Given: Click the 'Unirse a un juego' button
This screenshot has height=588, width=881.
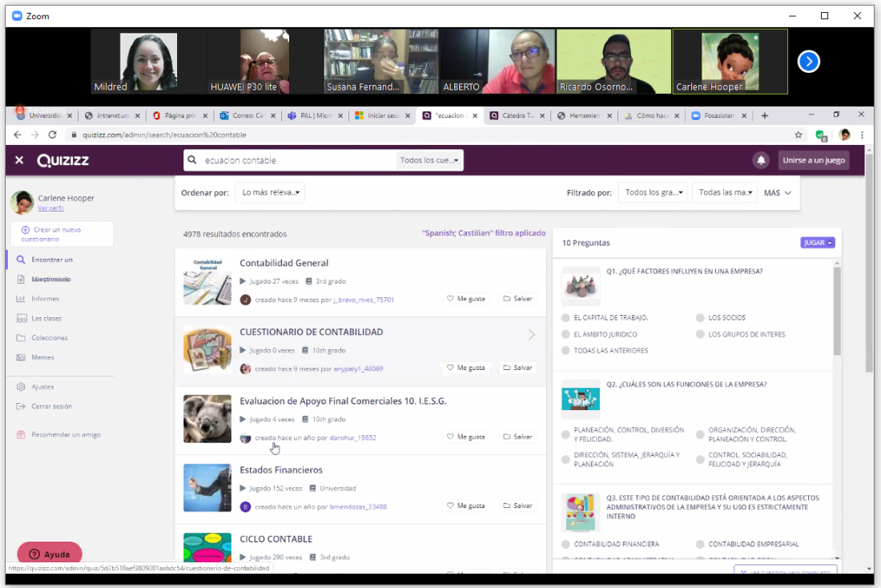Looking at the screenshot, I should 813,160.
